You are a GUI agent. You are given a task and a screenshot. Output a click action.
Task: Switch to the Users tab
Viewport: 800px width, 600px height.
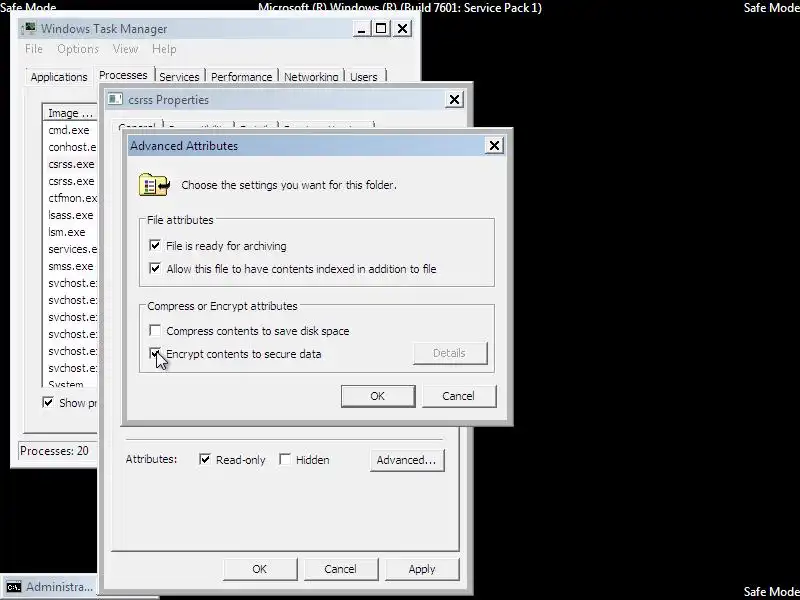coord(364,77)
